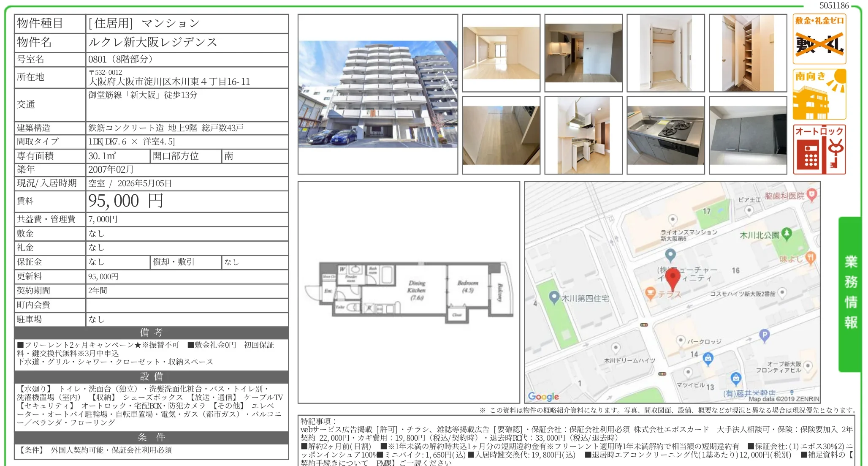868x466 pixels.
Task: Click the テラス restaurant marker on map
Action: point(651,293)
